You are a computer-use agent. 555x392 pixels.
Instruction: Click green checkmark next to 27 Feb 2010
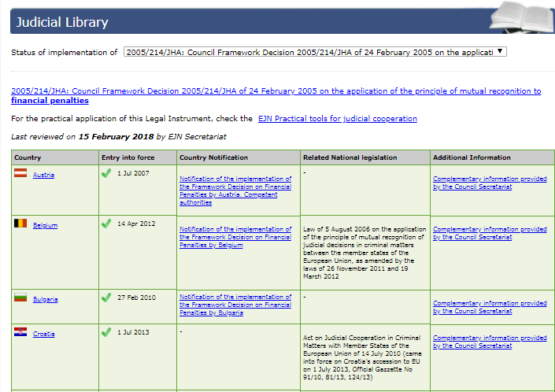[x=106, y=298]
